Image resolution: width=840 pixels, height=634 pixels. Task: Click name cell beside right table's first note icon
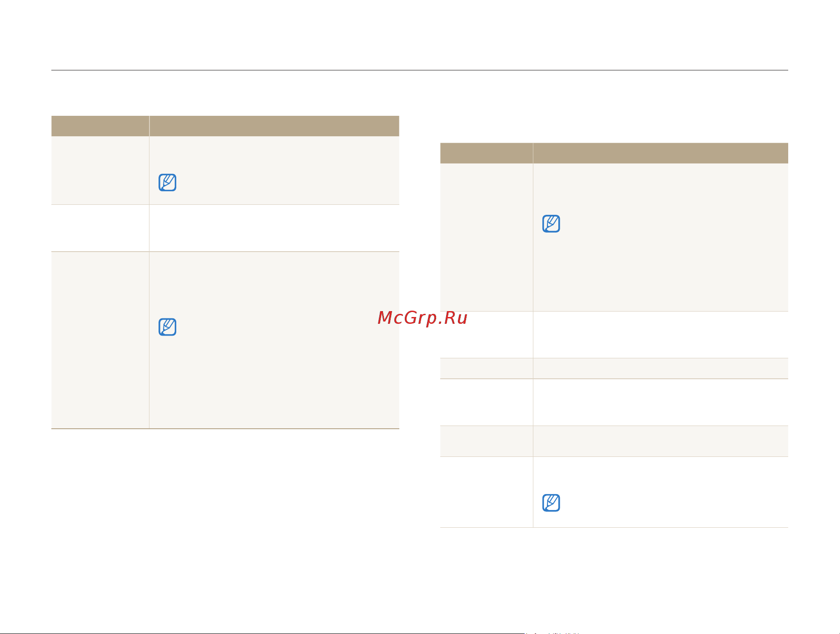coord(486,237)
